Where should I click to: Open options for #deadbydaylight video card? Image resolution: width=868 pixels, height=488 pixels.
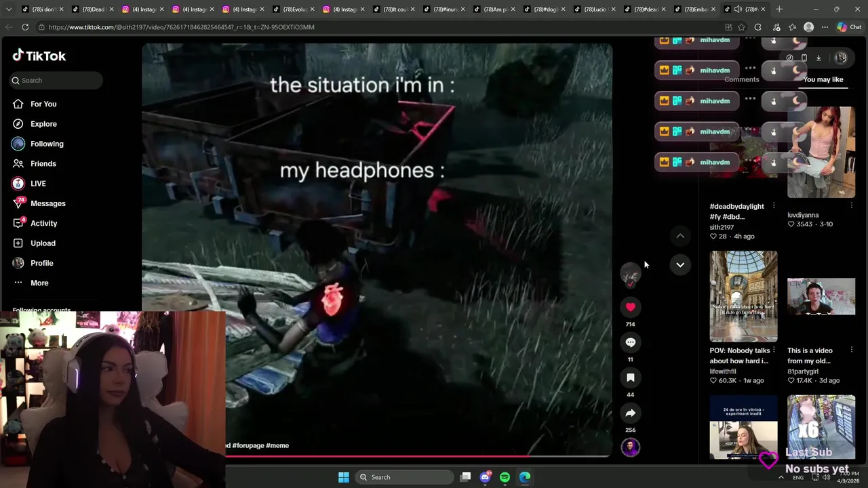(x=774, y=206)
